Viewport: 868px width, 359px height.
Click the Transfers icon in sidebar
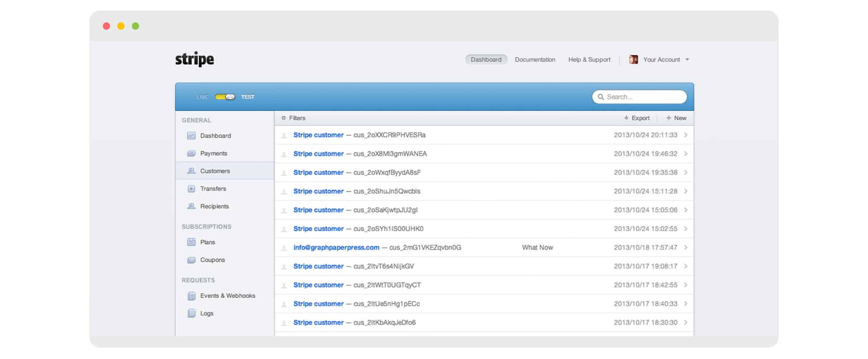[x=191, y=189]
